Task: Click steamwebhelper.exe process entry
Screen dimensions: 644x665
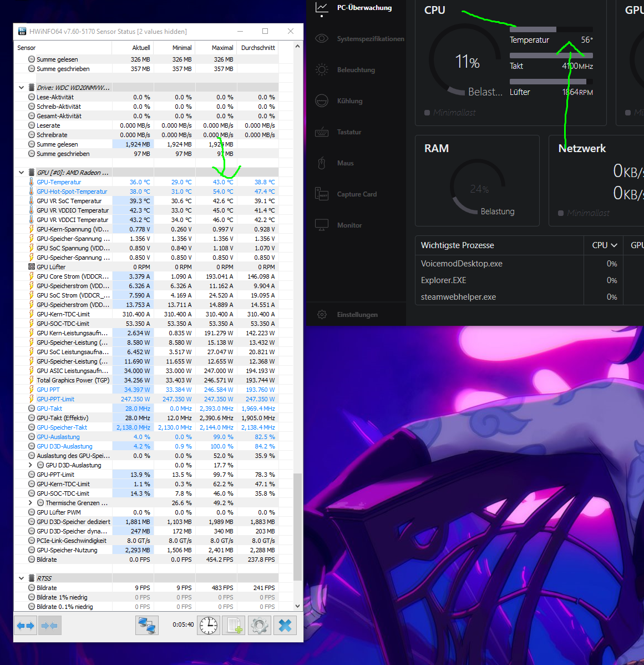Action: 458,297
